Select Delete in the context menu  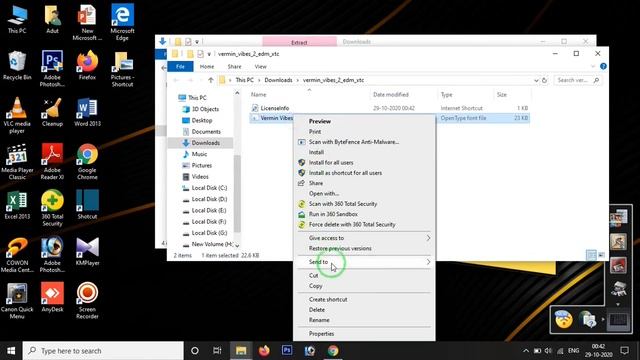pos(364,310)
